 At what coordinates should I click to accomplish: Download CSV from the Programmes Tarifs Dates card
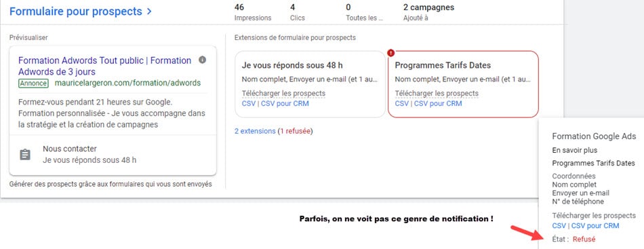(402, 104)
